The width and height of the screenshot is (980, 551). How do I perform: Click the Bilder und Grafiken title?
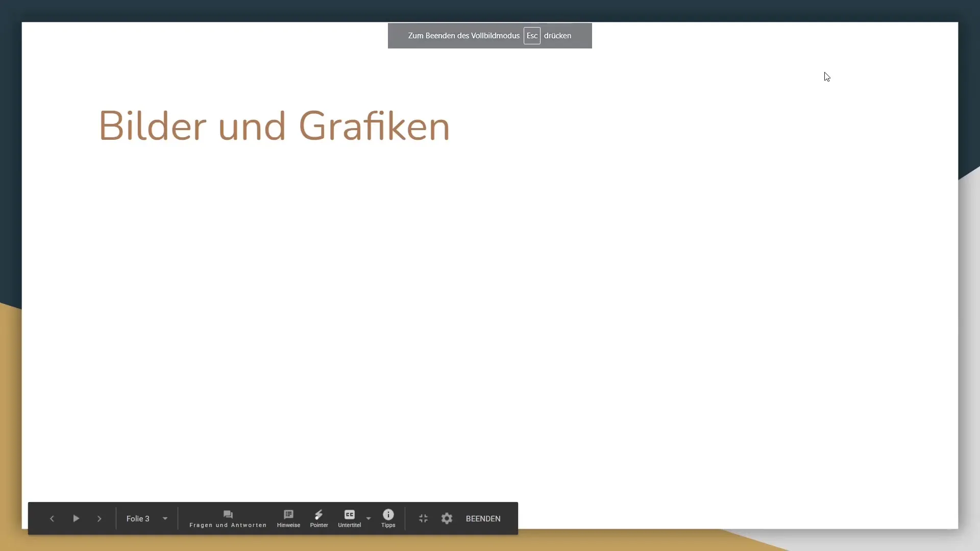(274, 126)
